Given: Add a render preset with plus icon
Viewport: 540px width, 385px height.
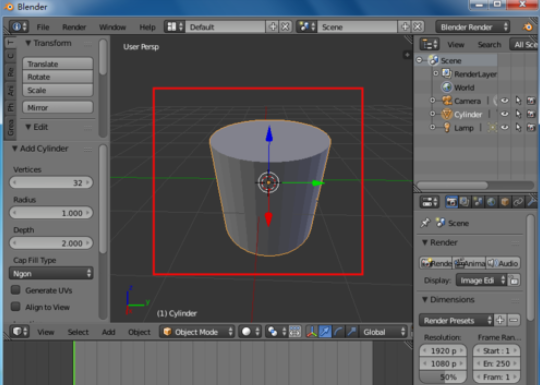Looking at the screenshot, I should [500, 320].
